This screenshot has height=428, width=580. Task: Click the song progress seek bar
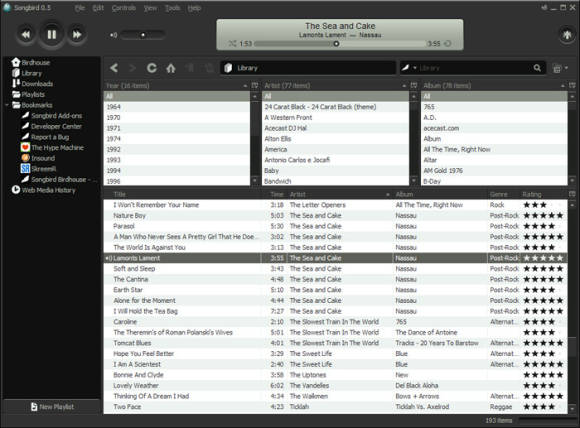[340, 44]
